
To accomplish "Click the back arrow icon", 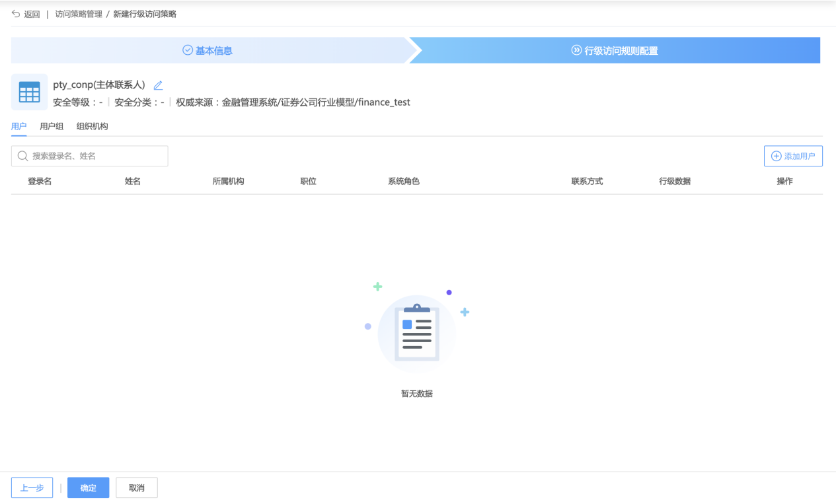I will coord(16,14).
